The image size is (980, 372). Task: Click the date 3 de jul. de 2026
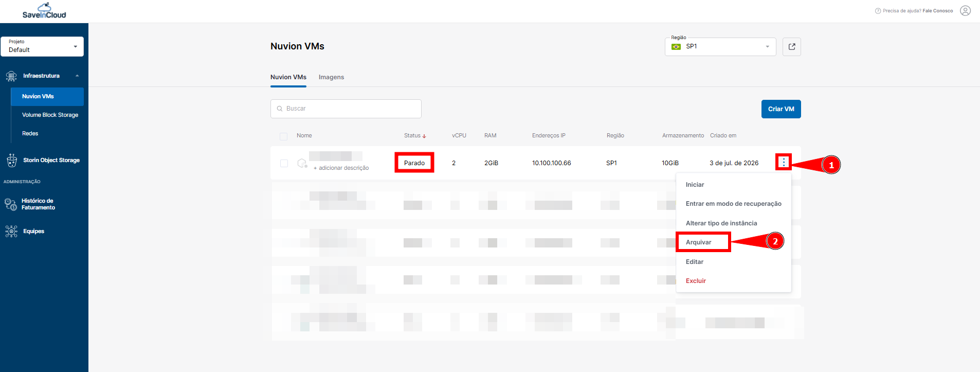pyautogui.click(x=734, y=163)
